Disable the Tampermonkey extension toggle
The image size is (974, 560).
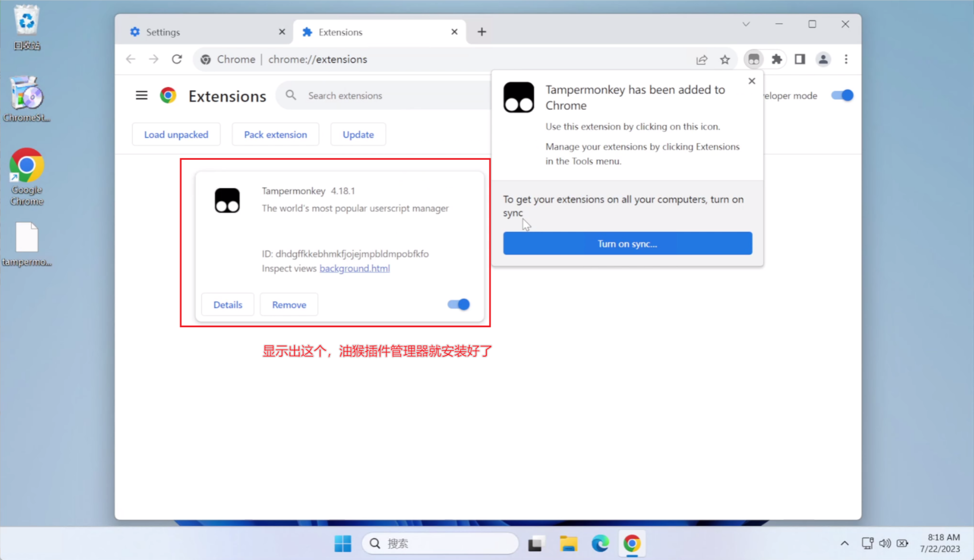tap(459, 305)
